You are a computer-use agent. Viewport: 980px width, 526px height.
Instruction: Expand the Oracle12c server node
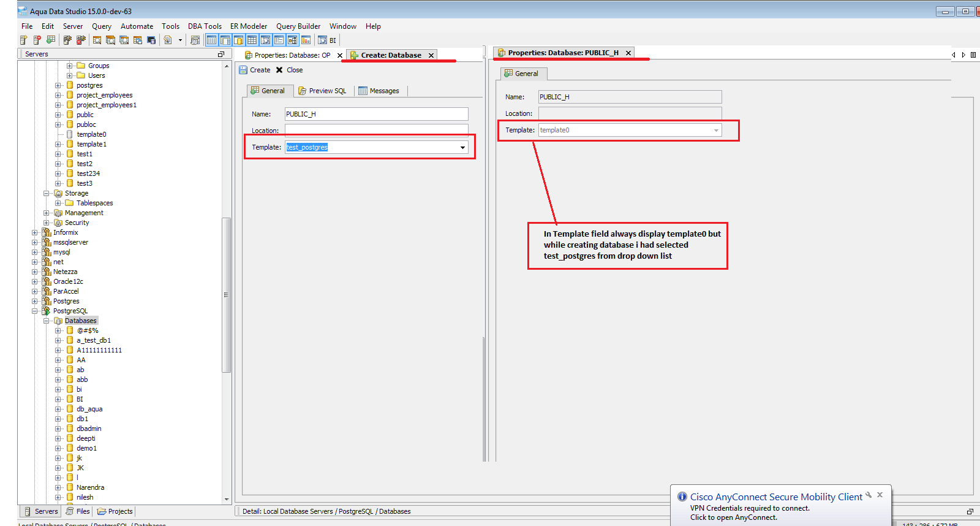pos(35,281)
